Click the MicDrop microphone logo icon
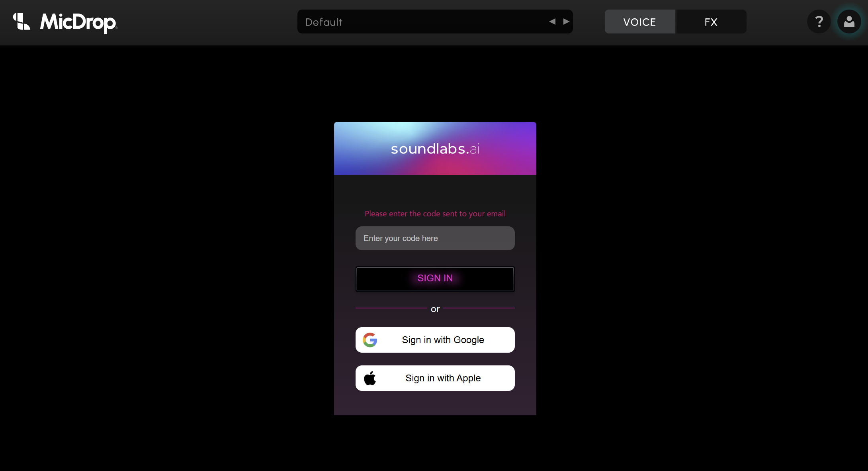This screenshot has height=471, width=868. (x=22, y=22)
